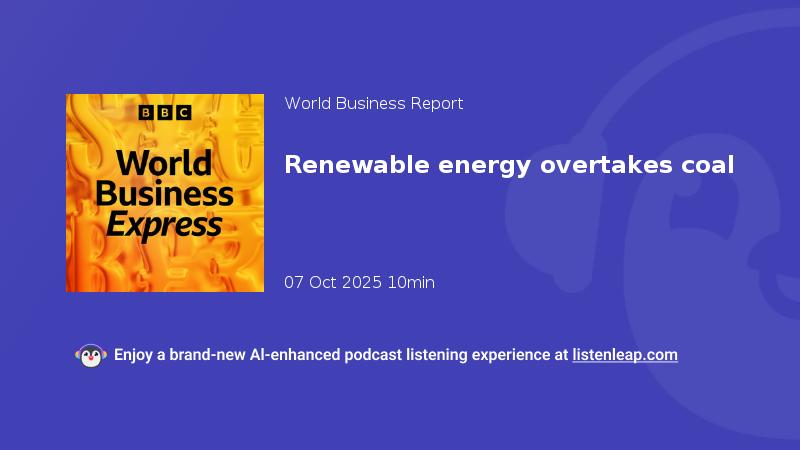This screenshot has width=800, height=450.
Task: Click the '07 Oct 2025 10min' date text
Action: tap(359, 282)
